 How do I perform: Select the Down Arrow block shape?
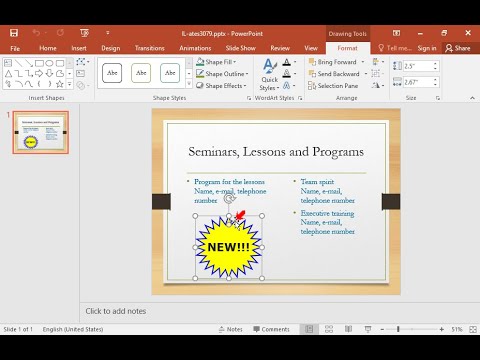pos(49,74)
